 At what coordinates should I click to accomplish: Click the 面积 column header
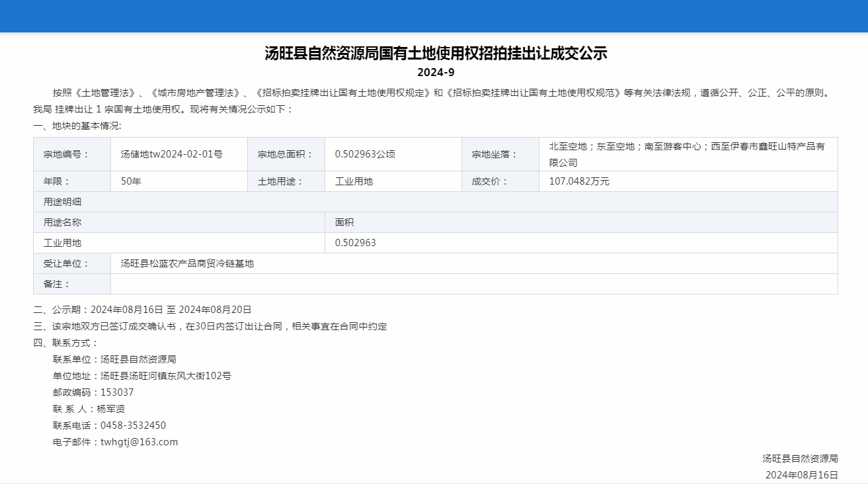point(581,222)
